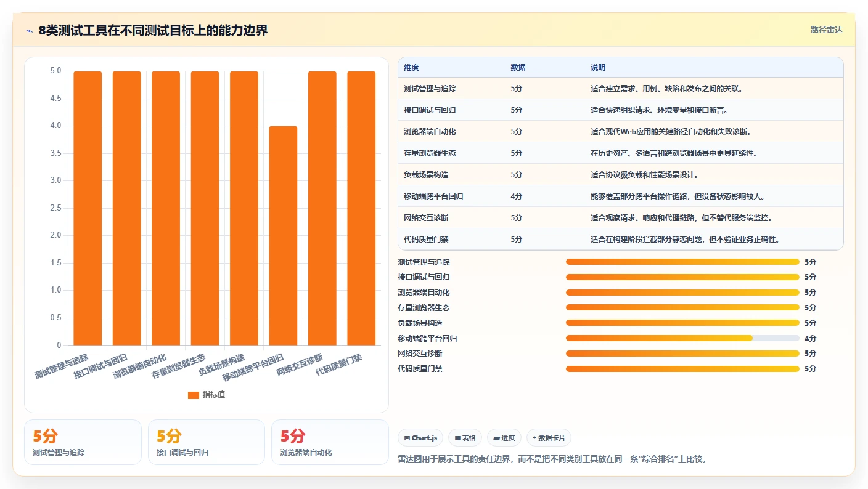
Task: Click description 适合建立需求、用例、缺陷和发布之间的关联
Action: tap(666, 89)
